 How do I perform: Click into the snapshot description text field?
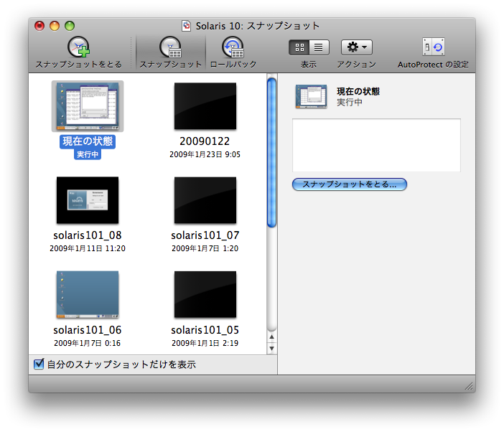[x=376, y=145]
